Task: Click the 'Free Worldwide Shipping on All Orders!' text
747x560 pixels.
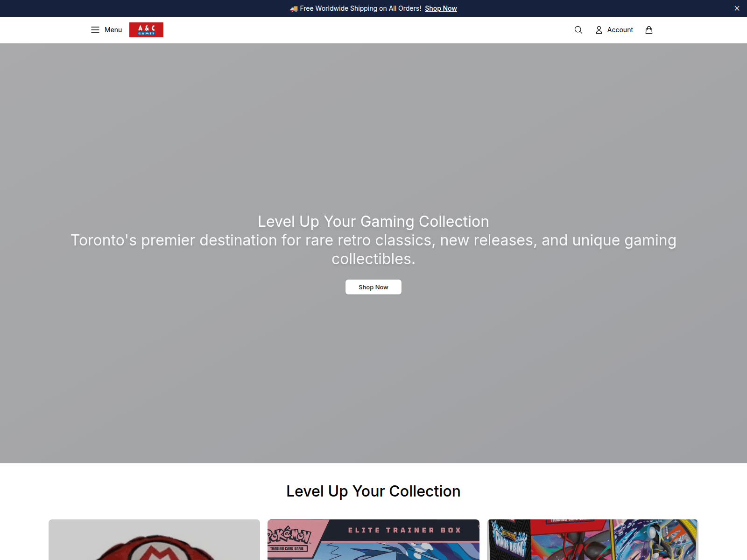Action: tap(360, 8)
